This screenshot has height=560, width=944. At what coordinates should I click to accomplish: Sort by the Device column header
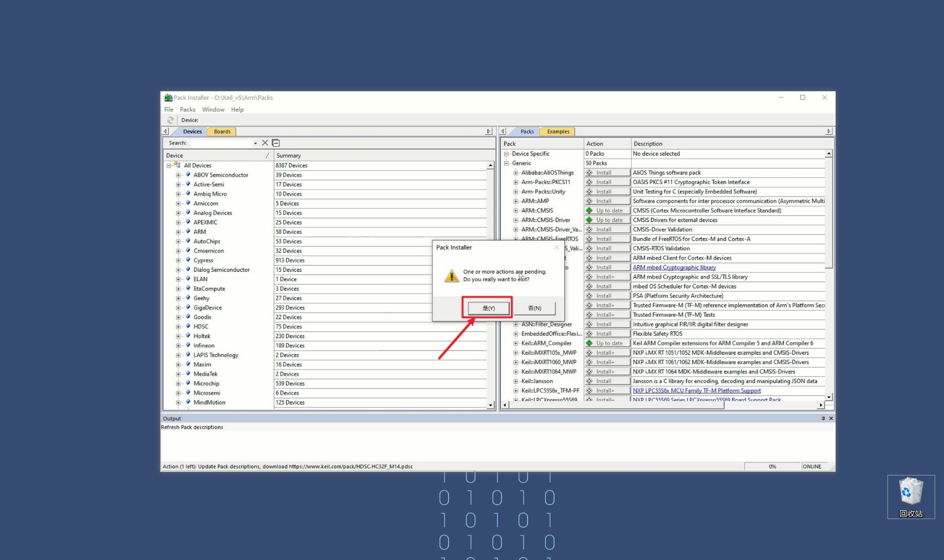218,155
